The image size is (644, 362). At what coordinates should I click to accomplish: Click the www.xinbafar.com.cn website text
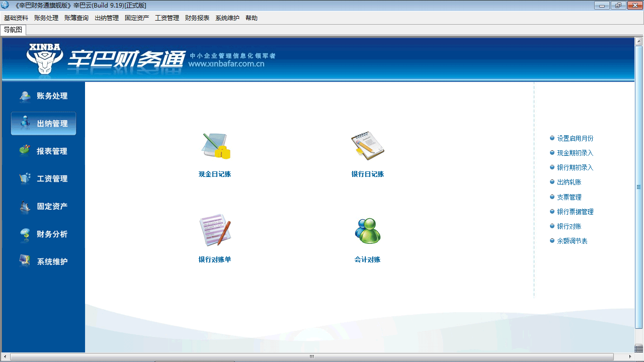point(226,64)
